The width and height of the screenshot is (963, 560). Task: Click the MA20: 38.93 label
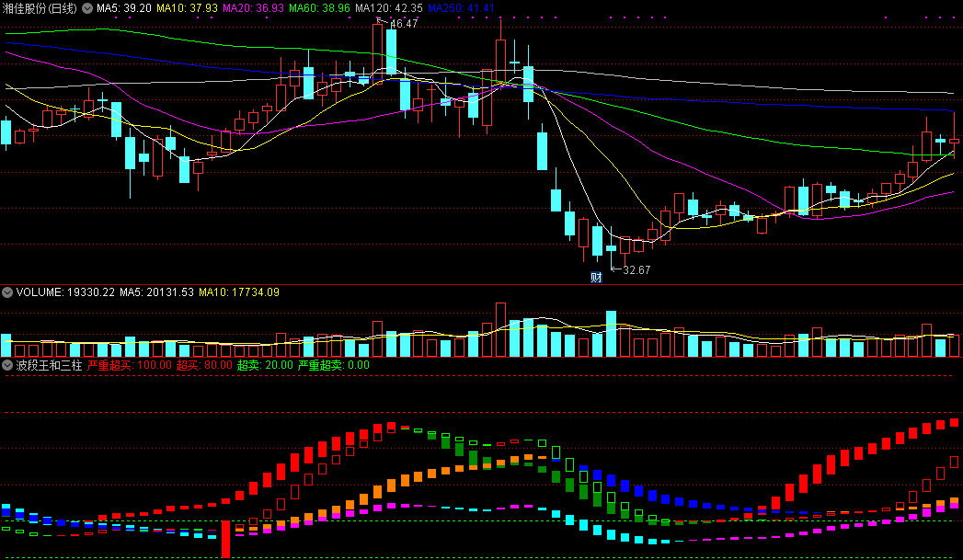[254, 8]
